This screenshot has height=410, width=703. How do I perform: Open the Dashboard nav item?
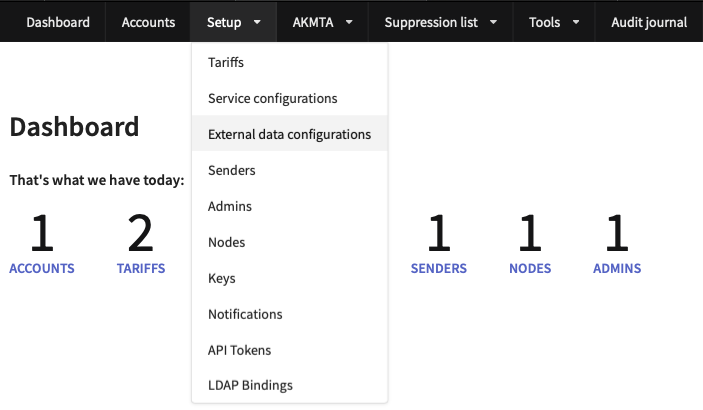point(58,22)
